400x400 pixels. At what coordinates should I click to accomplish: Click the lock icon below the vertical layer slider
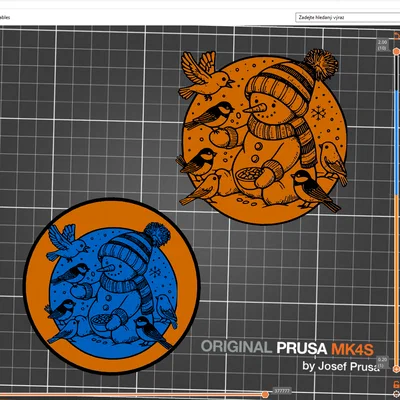[397, 384]
